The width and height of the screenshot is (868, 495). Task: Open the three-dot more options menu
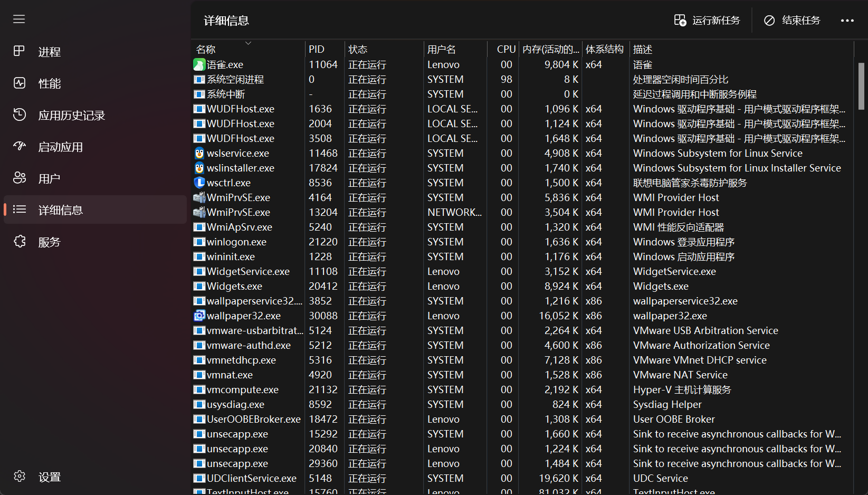[847, 21]
